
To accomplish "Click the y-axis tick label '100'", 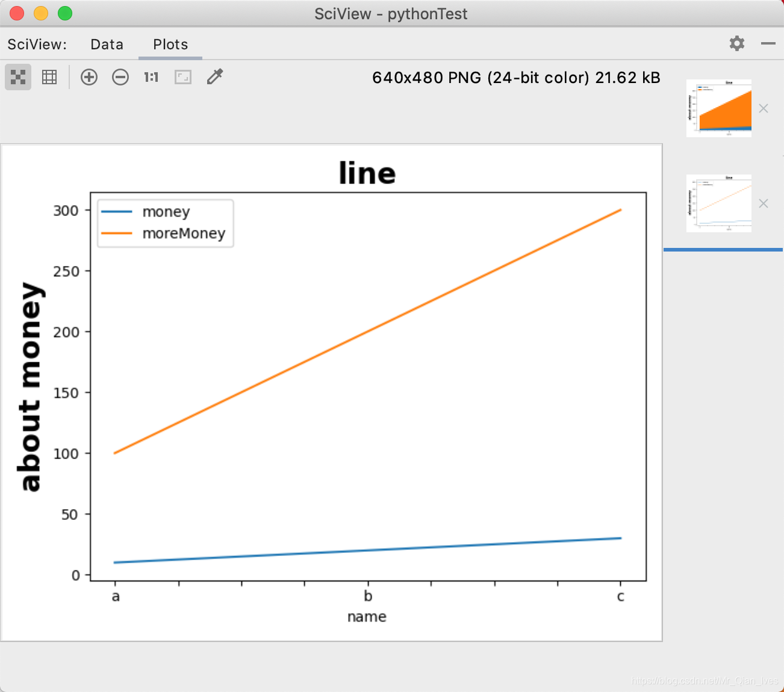I will click(66, 454).
